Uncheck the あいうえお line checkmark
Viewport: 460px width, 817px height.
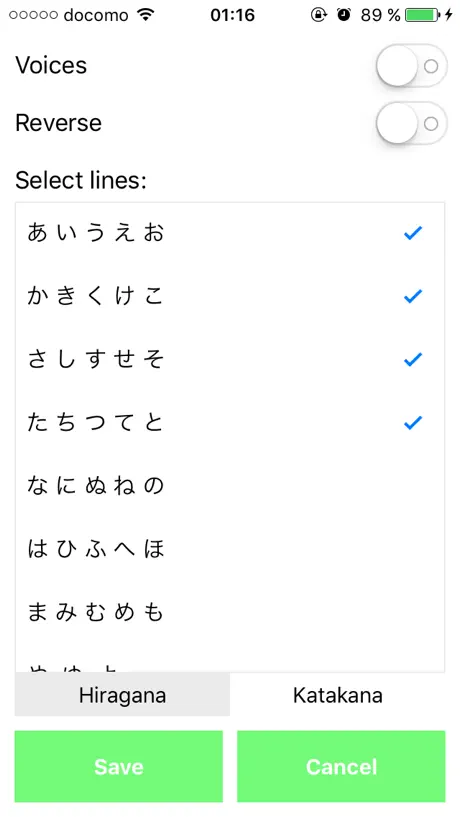(412, 233)
